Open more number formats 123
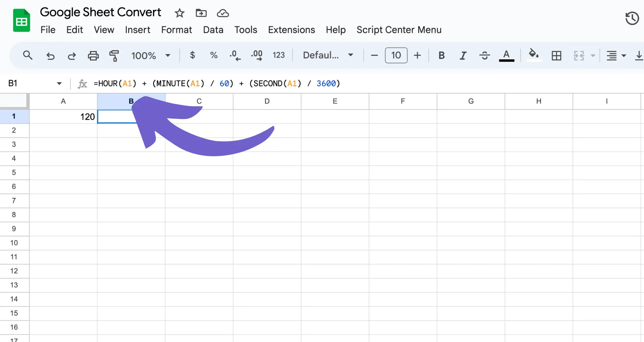This screenshot has width=644, height=342. [279, 55]
